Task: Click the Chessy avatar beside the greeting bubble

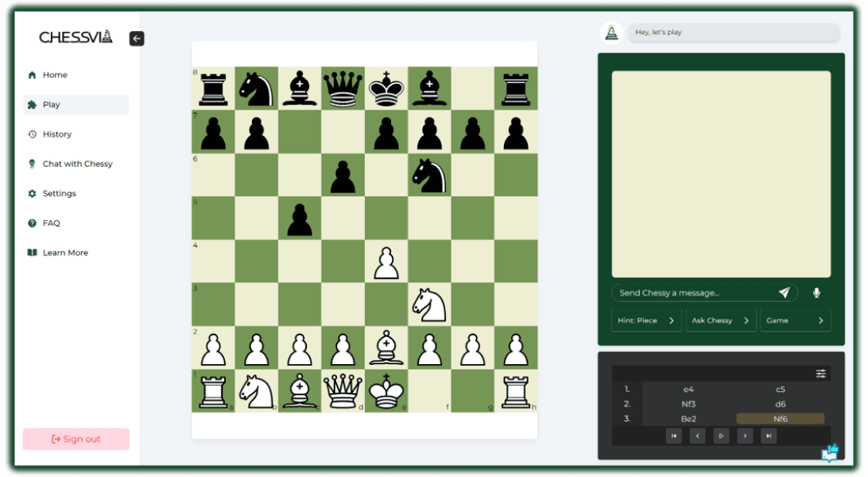Action: click(x=611, y=32)
